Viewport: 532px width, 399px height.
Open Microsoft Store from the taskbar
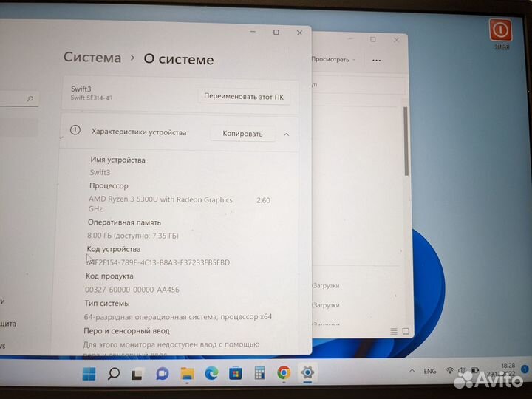(236, 374)
